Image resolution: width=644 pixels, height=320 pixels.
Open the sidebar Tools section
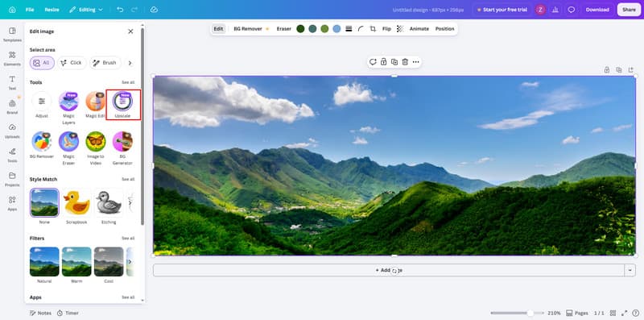point(12,156)
